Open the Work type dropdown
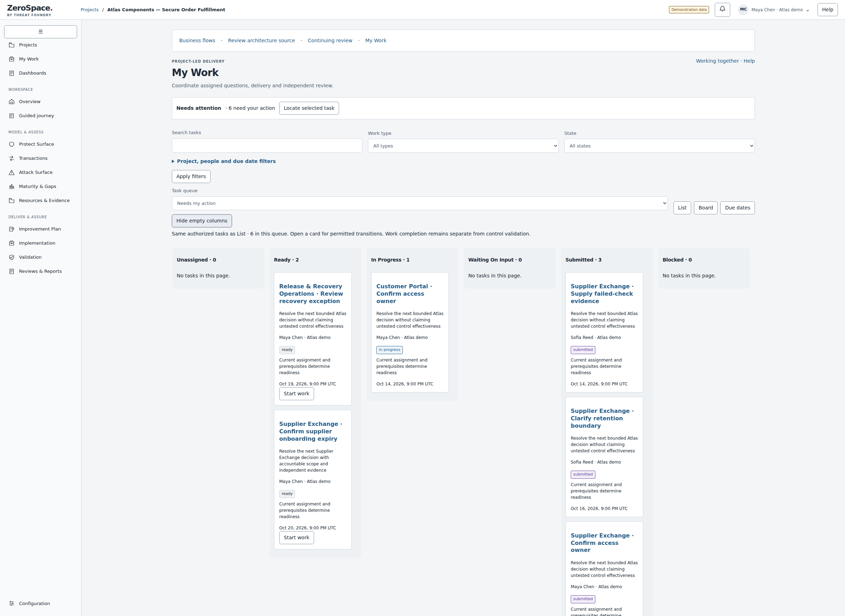845x616 pixels. [463, 146]
